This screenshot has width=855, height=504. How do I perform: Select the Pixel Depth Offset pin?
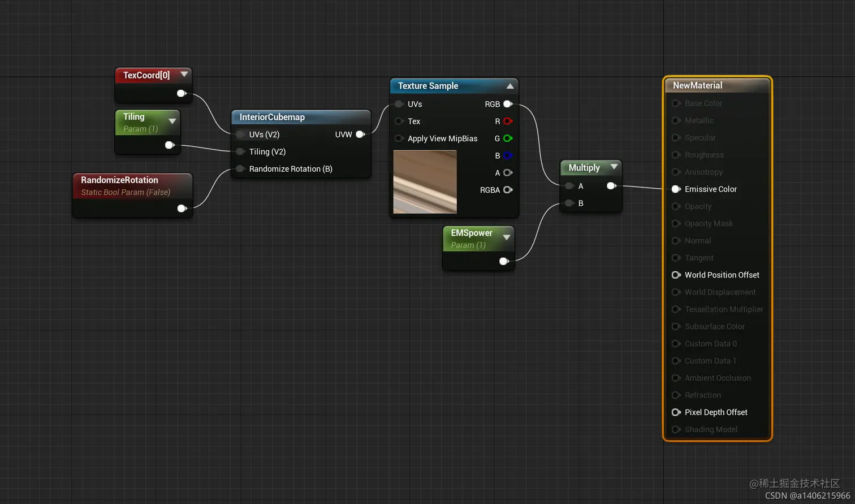pos(676,412)
